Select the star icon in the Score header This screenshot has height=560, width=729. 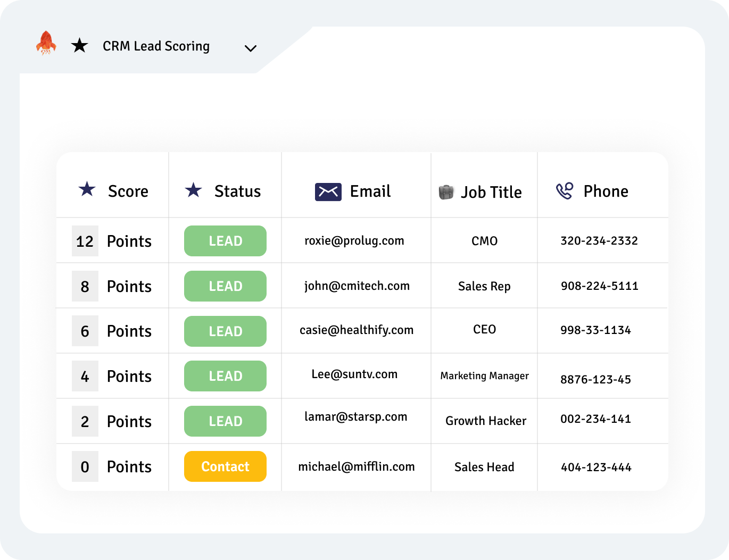click(x=87, y=189)
